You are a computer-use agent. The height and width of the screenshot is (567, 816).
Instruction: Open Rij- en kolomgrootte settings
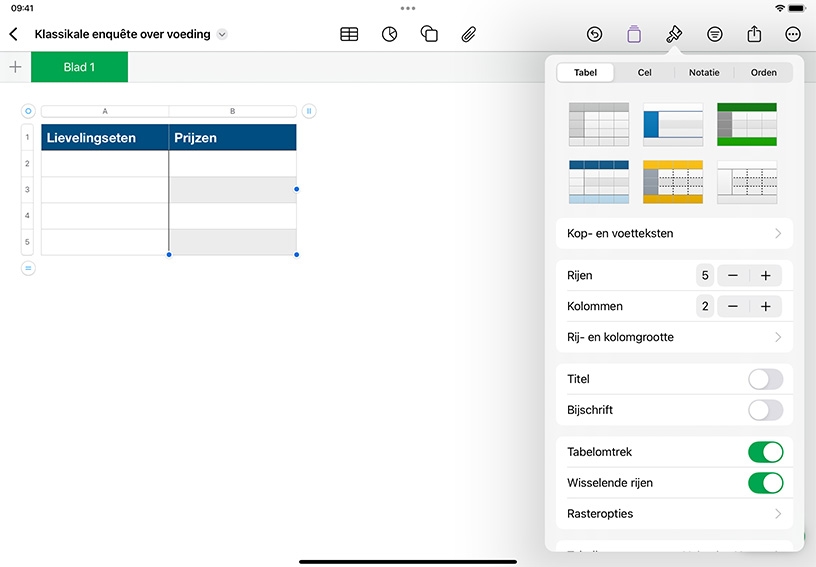(x=674, y=337)
